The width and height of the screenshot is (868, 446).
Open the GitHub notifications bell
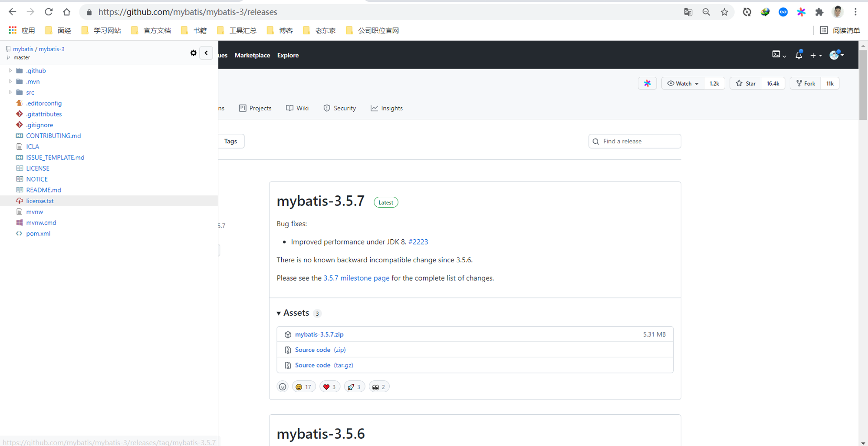799,55
